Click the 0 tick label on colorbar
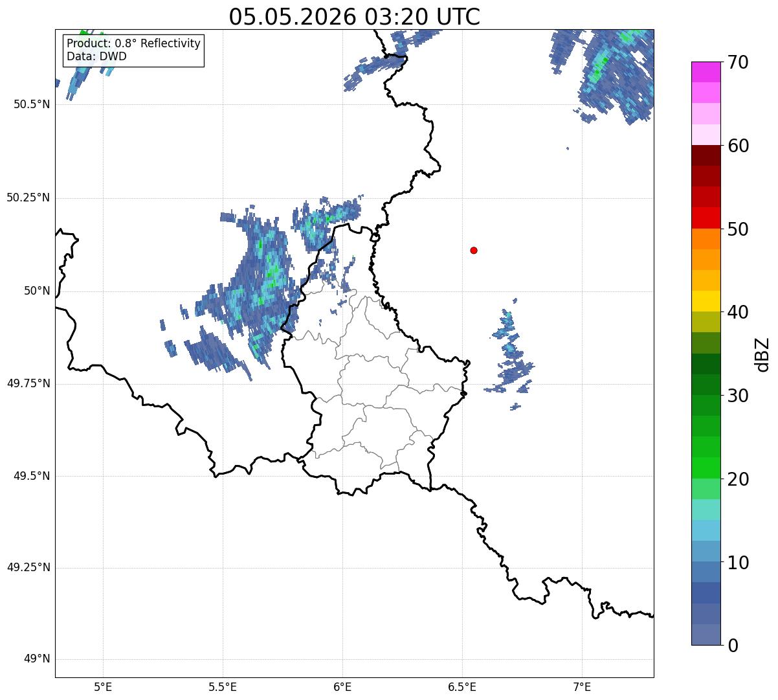The width and height of the screenshot is (778, 700). [x=733, y=646]
